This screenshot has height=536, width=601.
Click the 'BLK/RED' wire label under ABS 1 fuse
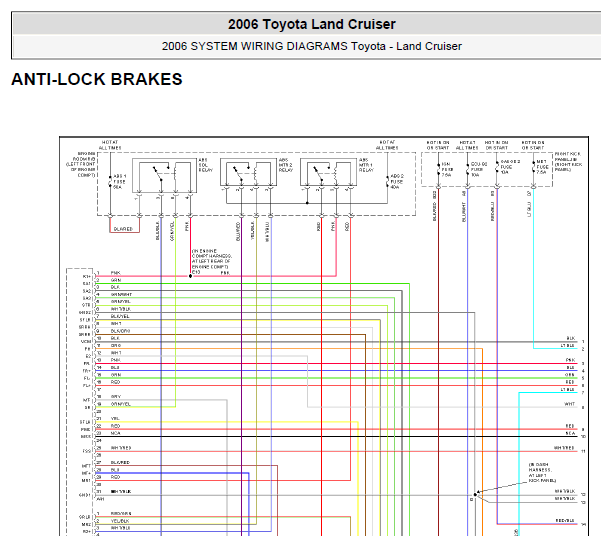tap(123, 229)
